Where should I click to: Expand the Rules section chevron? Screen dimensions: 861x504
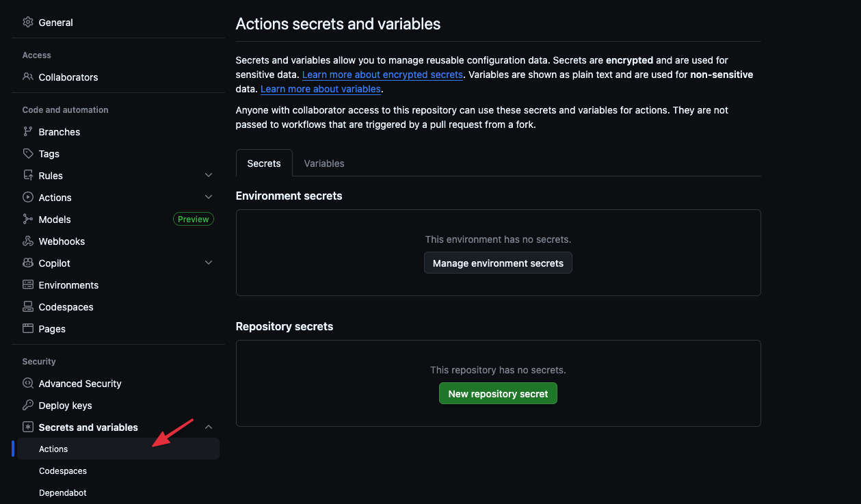[x=209, y=176]
